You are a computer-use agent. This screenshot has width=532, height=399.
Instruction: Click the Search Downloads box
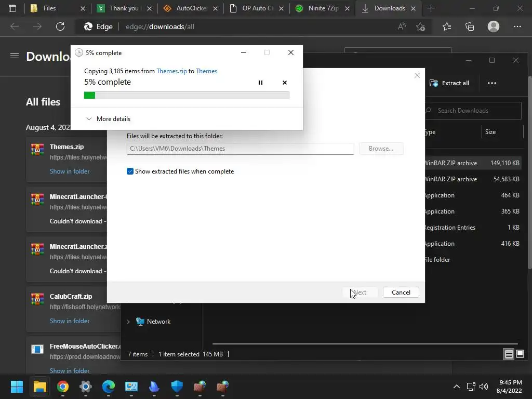tap(473, 111)
